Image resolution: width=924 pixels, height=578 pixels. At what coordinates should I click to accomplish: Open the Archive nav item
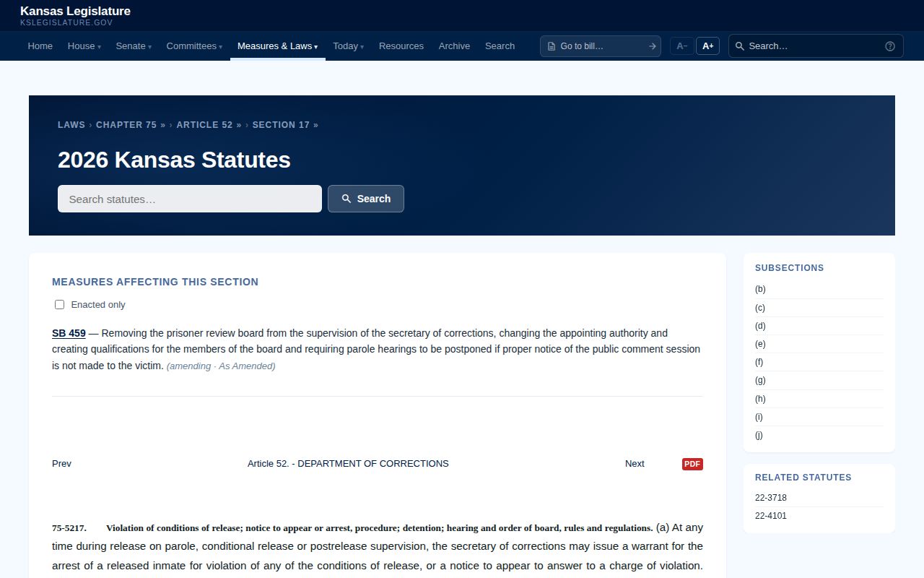(x=454, y=46)
